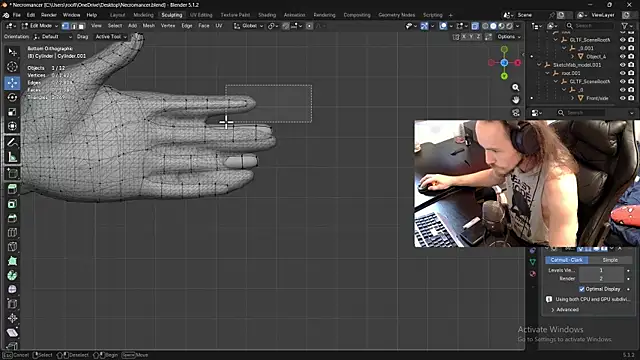Open the Vertex menu in viewport header
This screenshot has height=360, width=640.
[x=168, y=26]
